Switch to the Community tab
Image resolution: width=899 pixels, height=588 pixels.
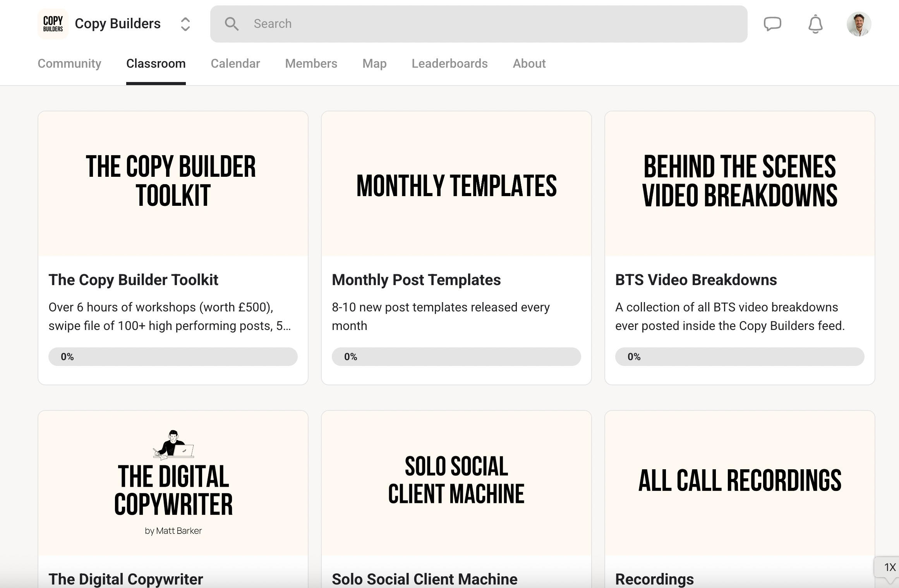tap(69, 63)
